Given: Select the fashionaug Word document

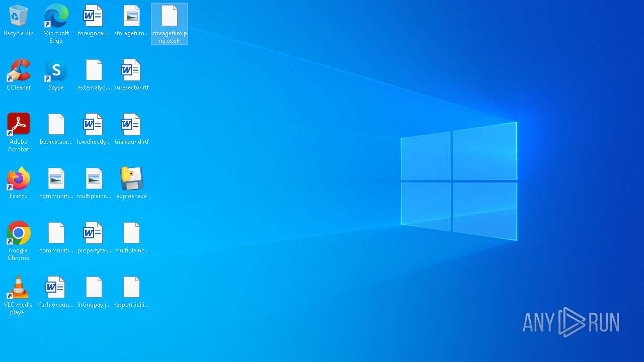Looking at the screenshot, I should [x=56, y=293].
